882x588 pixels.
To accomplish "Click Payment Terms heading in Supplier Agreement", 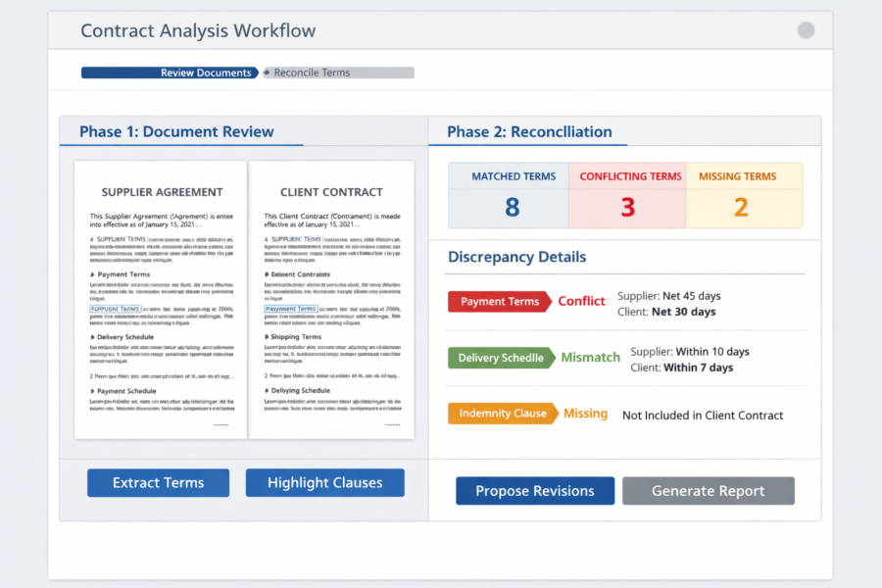I will tap(123, 274).
